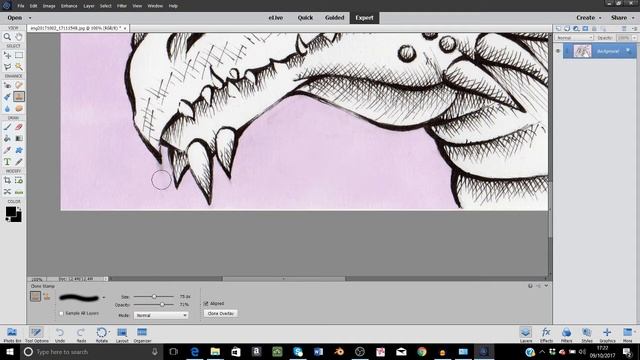Select the Type tool
This screenshot has height=360, width=640.
pyautogui.click(x=7, y=162)
